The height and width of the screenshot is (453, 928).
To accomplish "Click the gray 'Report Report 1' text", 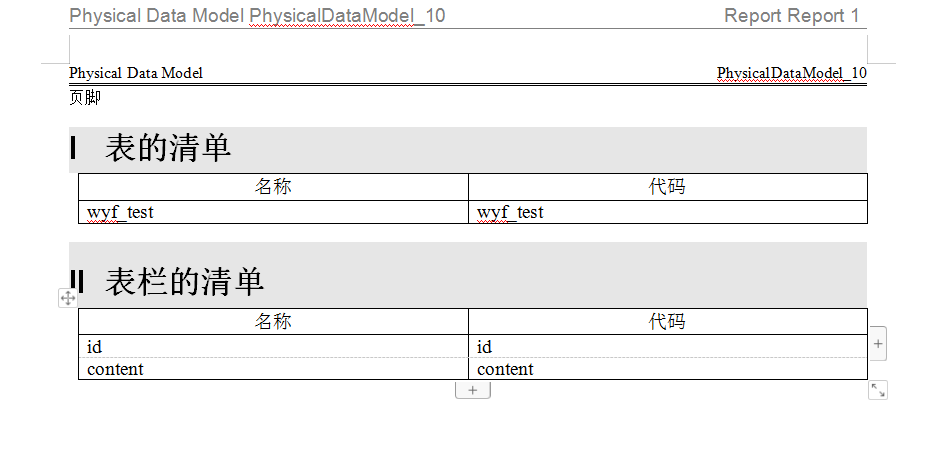I will click(x=791, y=16).
